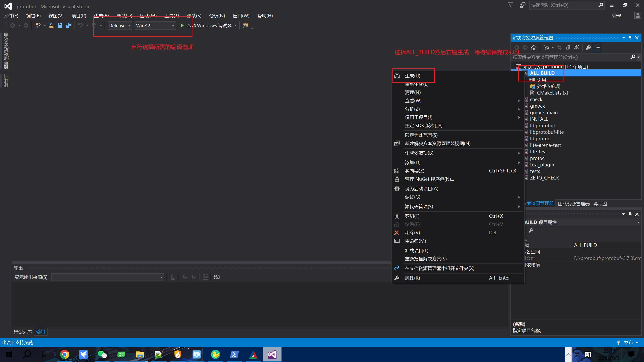Click the feedback smiley icon in title bar

point(522,5)
